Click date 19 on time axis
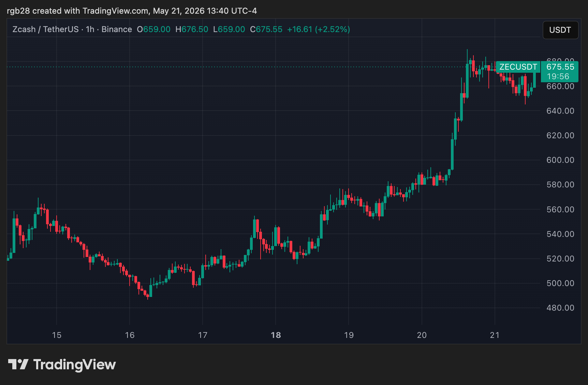This screenshot has height=385, width=588. click(349, 335)
